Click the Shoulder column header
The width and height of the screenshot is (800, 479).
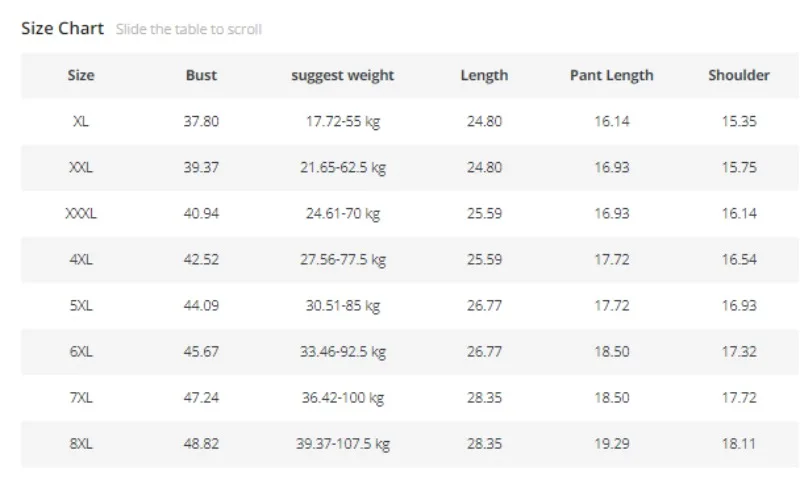point(739,75)
